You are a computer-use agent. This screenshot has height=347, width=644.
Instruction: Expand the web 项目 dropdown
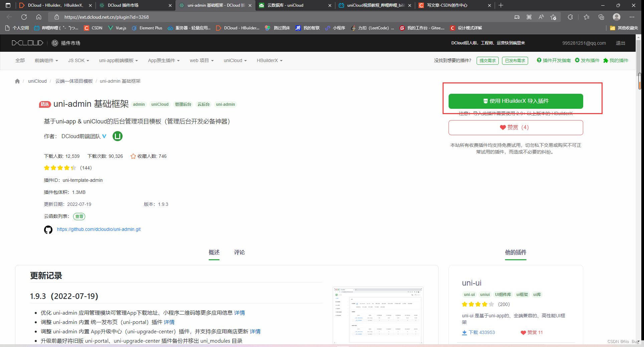(x=201, y=60)
